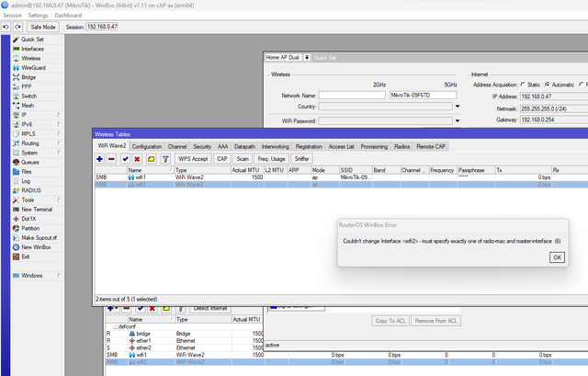This screenshot has height=376, width=588.
Task: Open the Dashboard menu
Action: [x=68, y=16]
